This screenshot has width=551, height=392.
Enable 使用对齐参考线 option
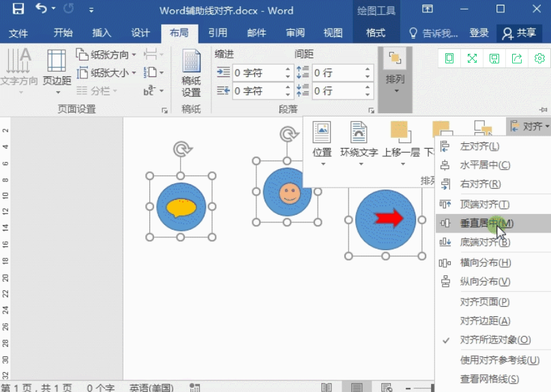tap(499, 360)
